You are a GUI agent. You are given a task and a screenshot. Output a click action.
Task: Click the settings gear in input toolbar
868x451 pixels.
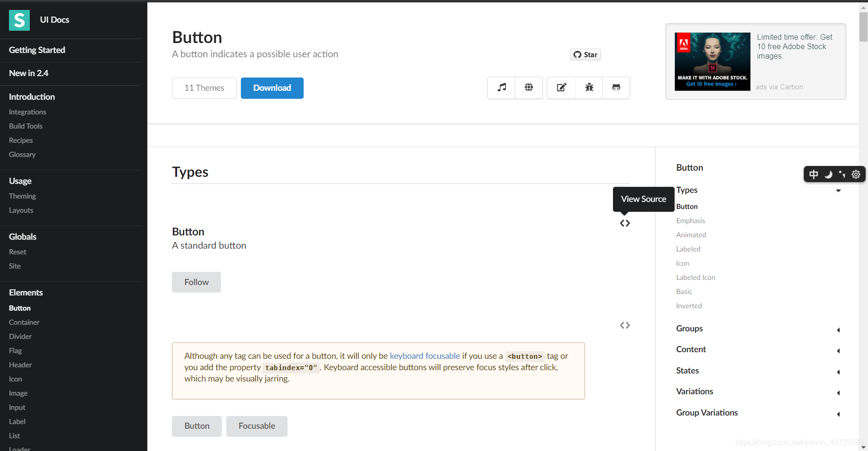(856, 174)
